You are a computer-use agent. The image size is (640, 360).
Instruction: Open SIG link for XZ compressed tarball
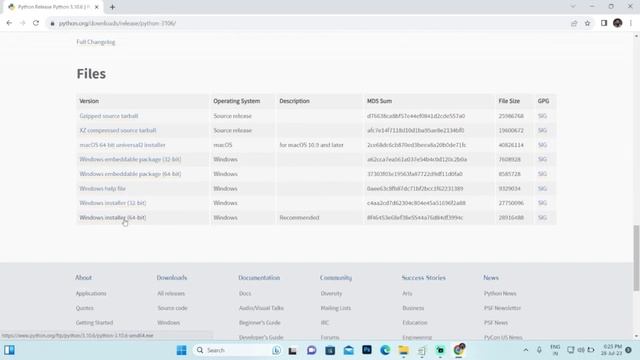(x=542, y=130)
